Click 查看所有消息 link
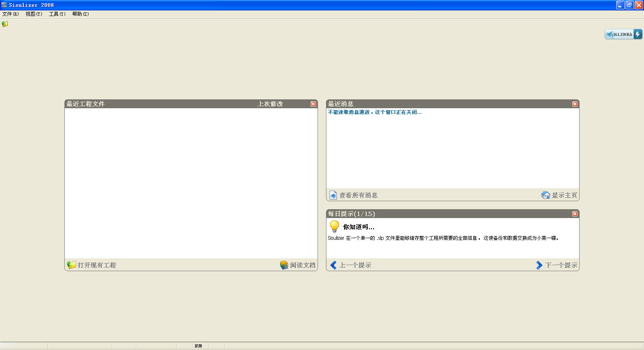 tap(358, 195)
